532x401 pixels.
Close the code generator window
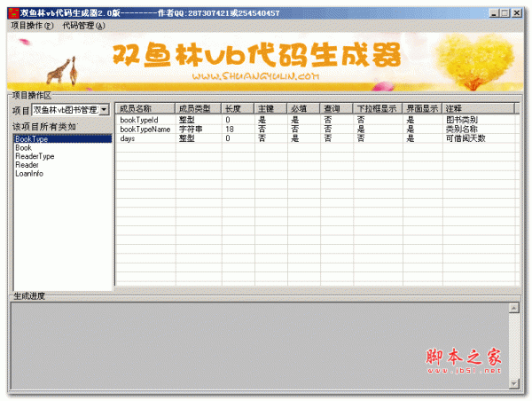click(x=517, y=13)
